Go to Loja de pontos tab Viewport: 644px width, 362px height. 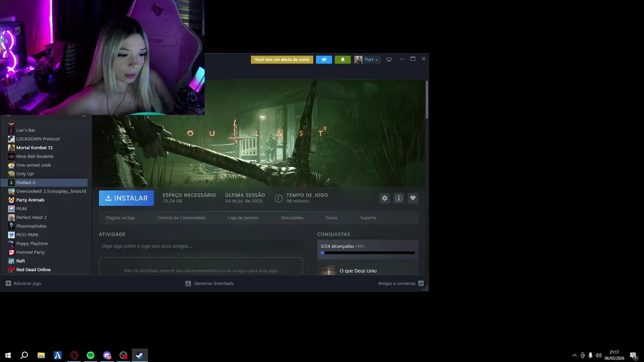click(243, 218)
